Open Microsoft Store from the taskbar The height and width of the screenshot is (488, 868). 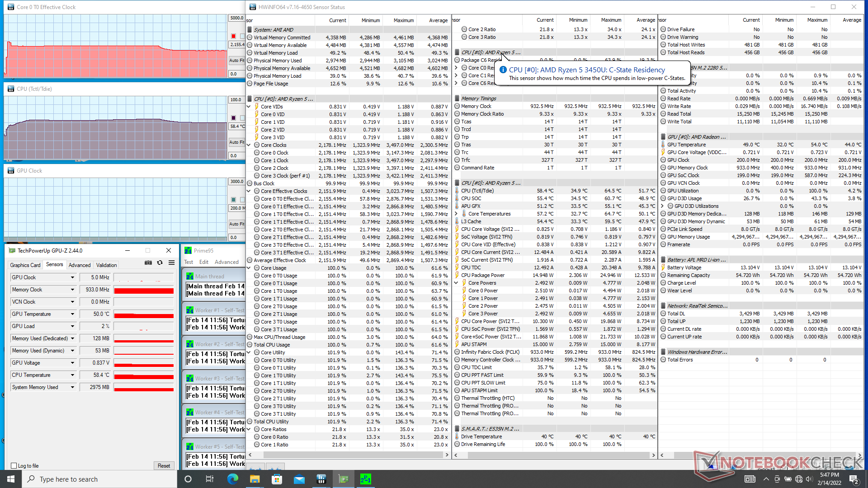(x=277, y=479)
